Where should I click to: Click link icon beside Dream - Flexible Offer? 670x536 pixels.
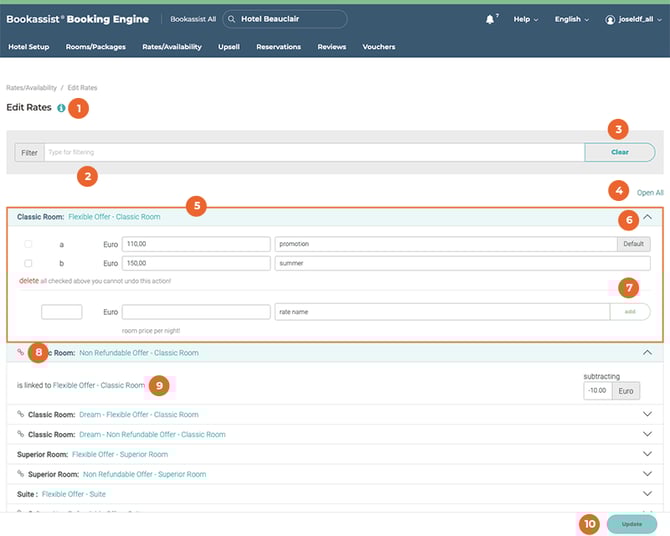21,414
